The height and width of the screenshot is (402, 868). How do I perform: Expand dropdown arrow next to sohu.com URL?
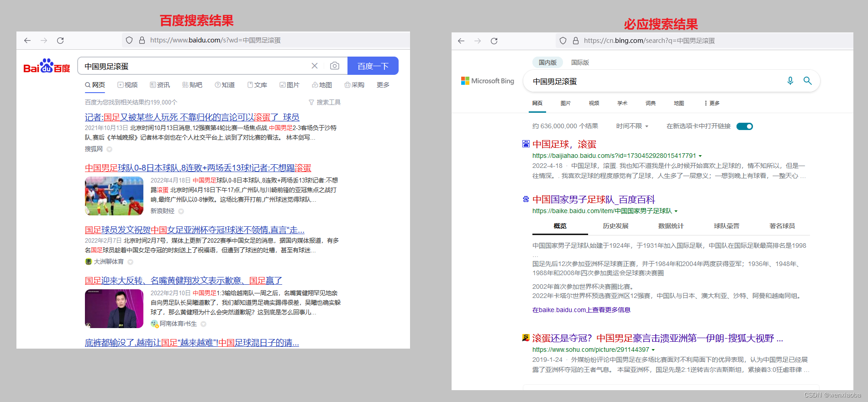653,350
